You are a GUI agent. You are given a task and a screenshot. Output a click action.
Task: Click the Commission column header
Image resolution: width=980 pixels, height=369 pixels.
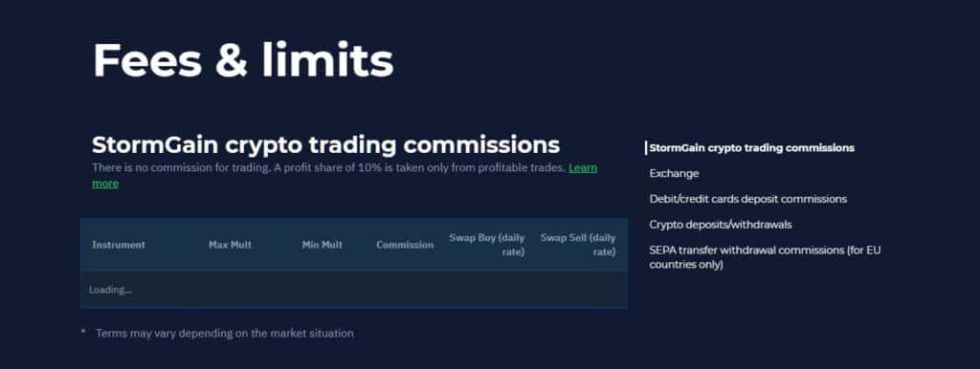(x=405, y=245)
